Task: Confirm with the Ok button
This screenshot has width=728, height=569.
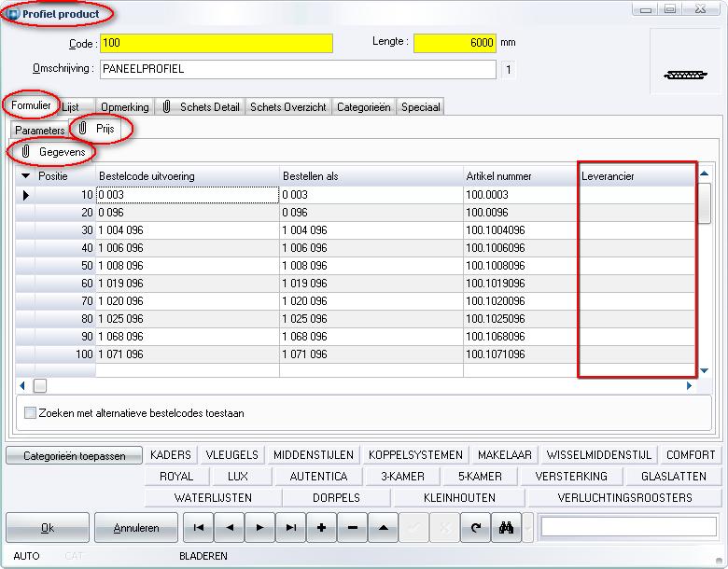Action: pyautogui.click(x=48, y=528)
